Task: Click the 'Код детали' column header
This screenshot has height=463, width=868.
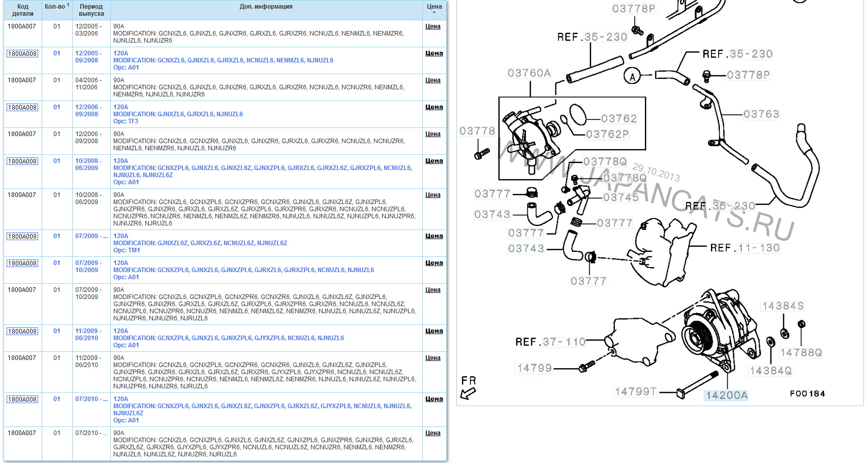Action: tap(22, 10)
